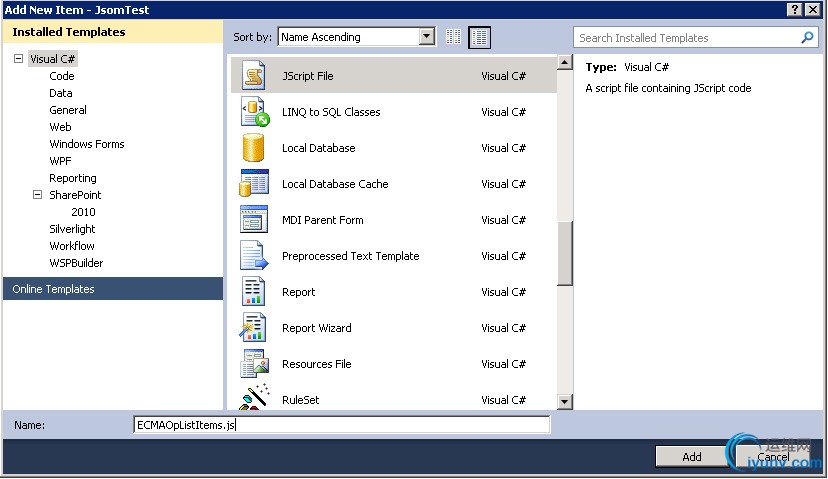
Task: Close the Add New Item dialog
Action: coord(812,10)
